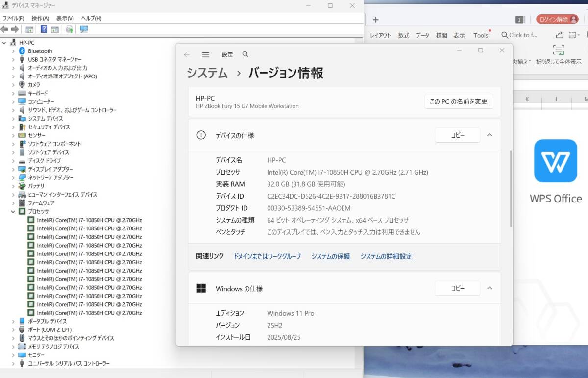Image resolution: width=588 pixels, height=378 pixels.
Task: Click the blue Help icon in Device Manager toolbar
Action: (x=44, y=29)
